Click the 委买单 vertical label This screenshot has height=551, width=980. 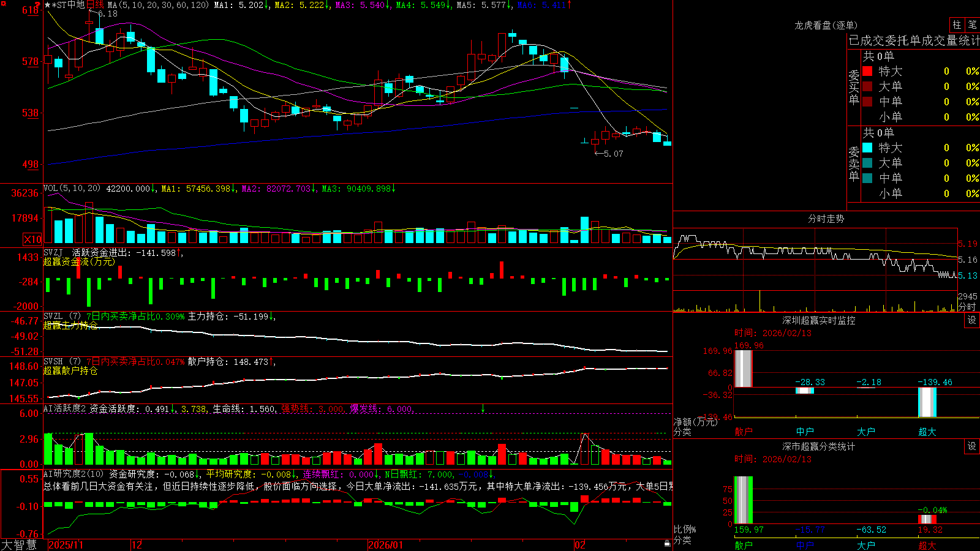pyautogui.click(x=854, y=87)
